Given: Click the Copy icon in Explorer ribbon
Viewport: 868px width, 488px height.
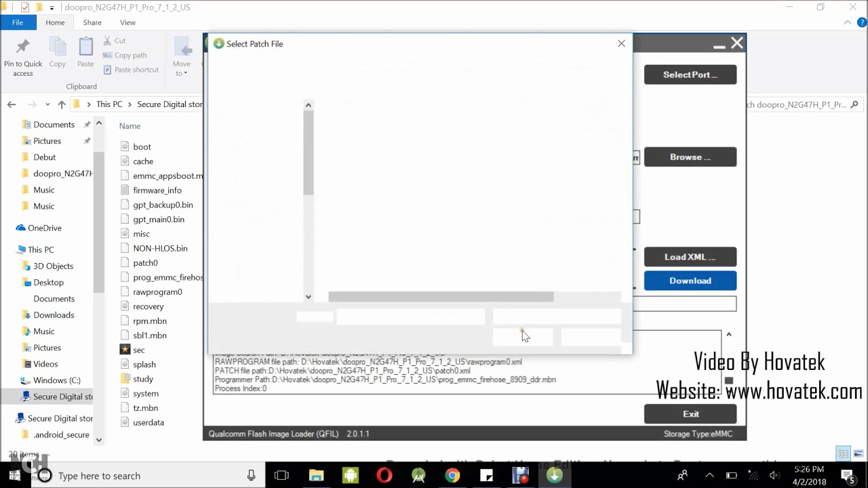Looking at the screenshot, I should (58, 53).
